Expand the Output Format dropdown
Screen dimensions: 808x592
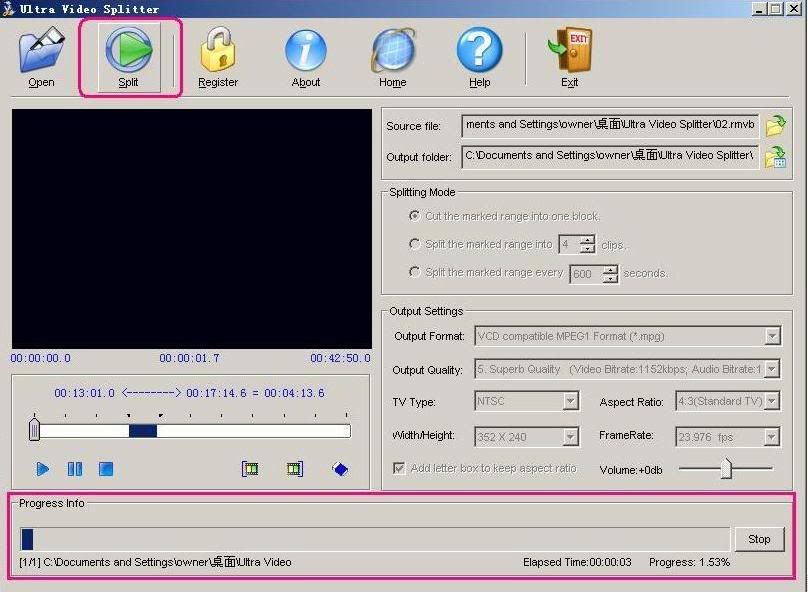[772, 336]
